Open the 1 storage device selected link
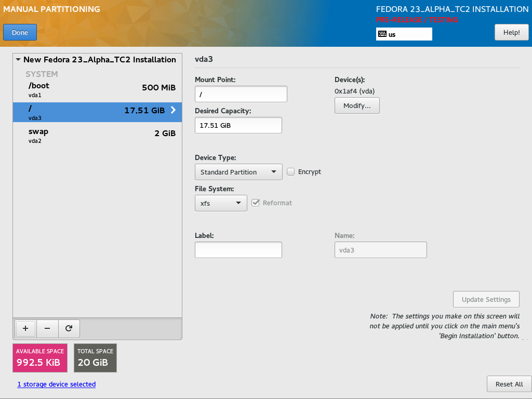 pos(56,384)
